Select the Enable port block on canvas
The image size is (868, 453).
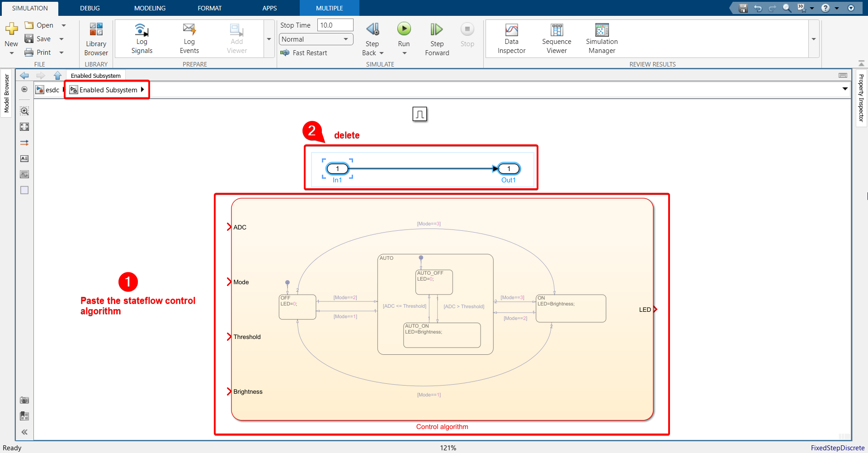tap(420, 114)
